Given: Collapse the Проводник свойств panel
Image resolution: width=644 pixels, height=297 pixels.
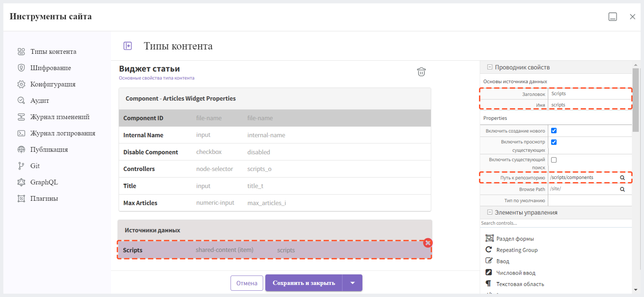Looking at the screenshot, I should click(x=490, y=67).
